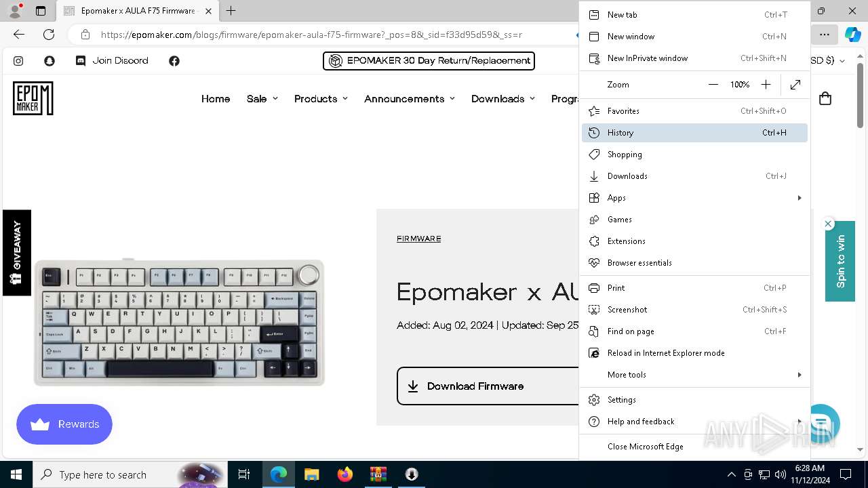
Task: Click the Print printer icon
Action: point(594,288)
